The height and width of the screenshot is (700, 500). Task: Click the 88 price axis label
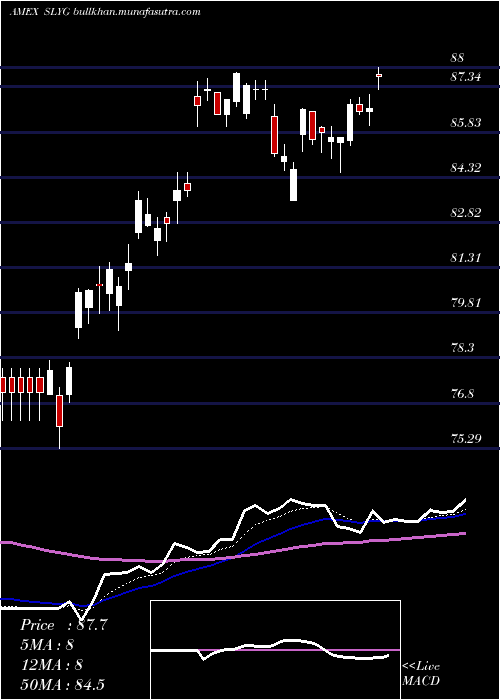(458, 58)
